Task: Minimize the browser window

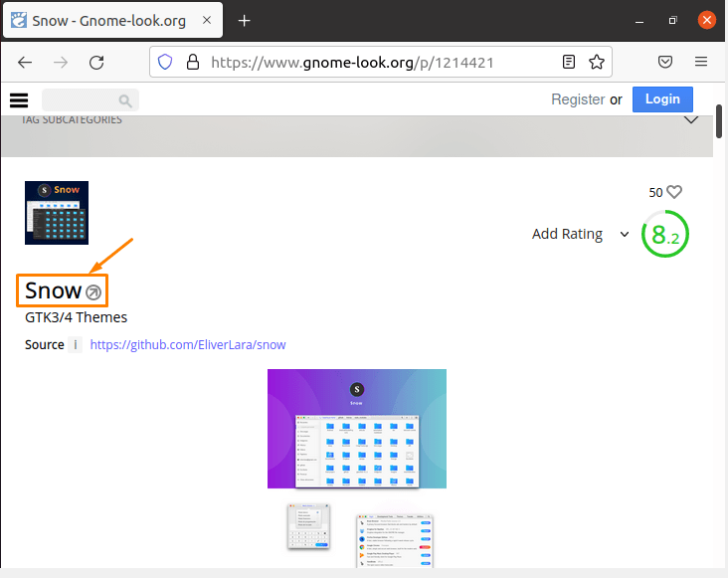Action: pyautogui.click(x=639, y=21)
